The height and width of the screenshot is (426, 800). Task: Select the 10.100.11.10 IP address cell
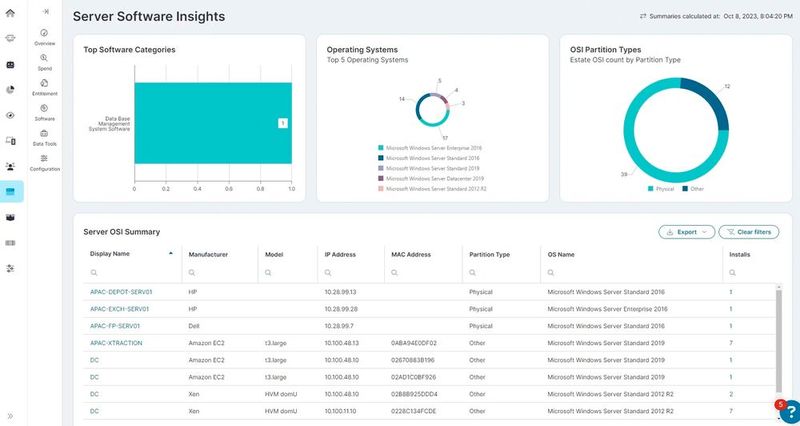tap(341, 411)
